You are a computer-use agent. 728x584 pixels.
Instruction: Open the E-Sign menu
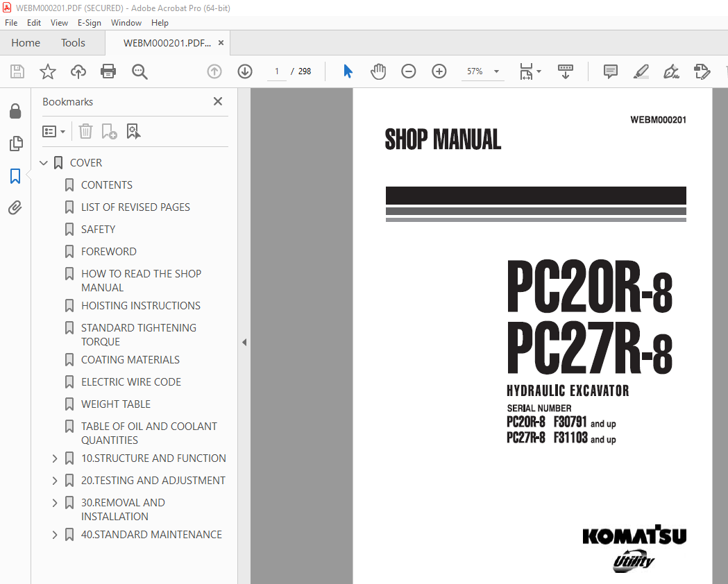coord(89,23)
